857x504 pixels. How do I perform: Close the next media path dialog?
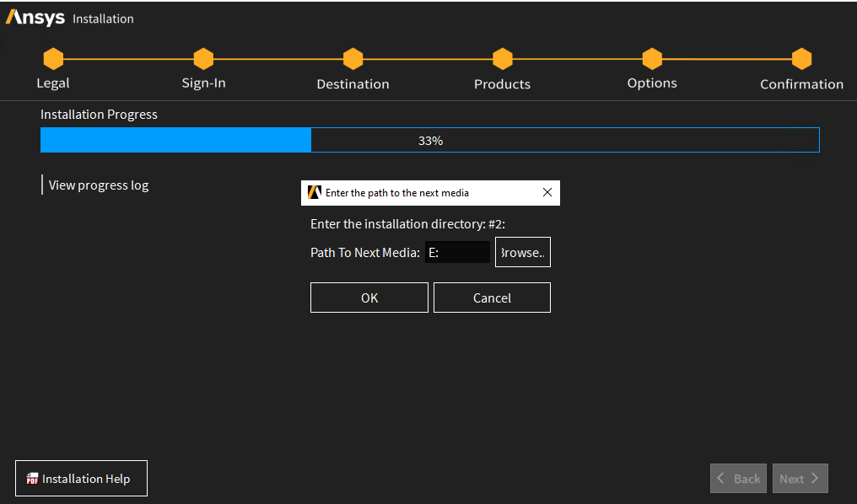coord(547,192)
